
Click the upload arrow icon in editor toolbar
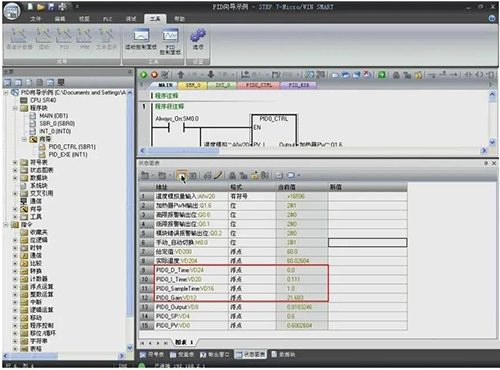(x=180, y=75)
